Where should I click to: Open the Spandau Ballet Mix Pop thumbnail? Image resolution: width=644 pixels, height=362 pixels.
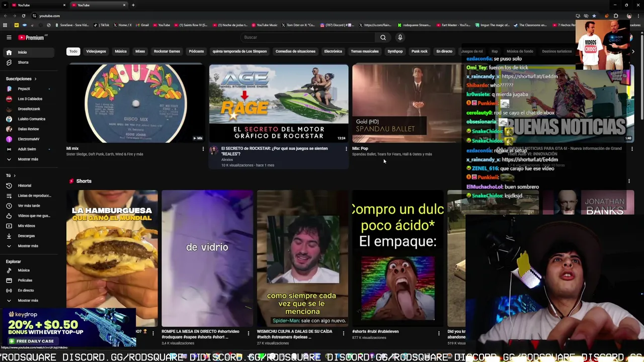[x=407, y=104]
